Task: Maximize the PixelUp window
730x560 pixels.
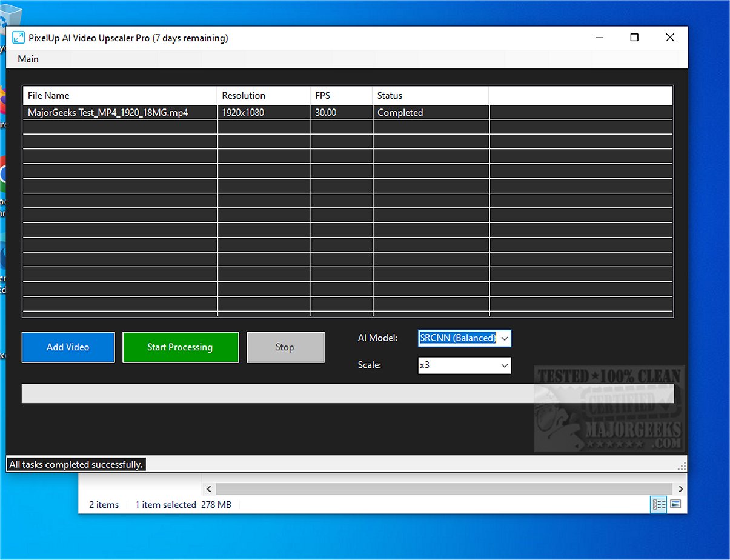Action: pos(634,38)
